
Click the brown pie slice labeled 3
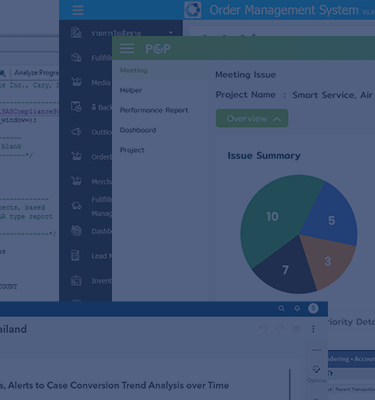pos(328,261)
